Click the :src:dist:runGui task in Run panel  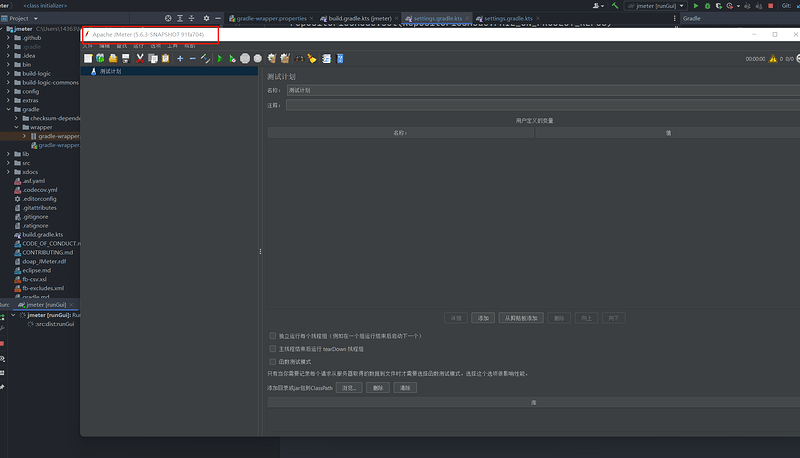[x=55, y=324]
